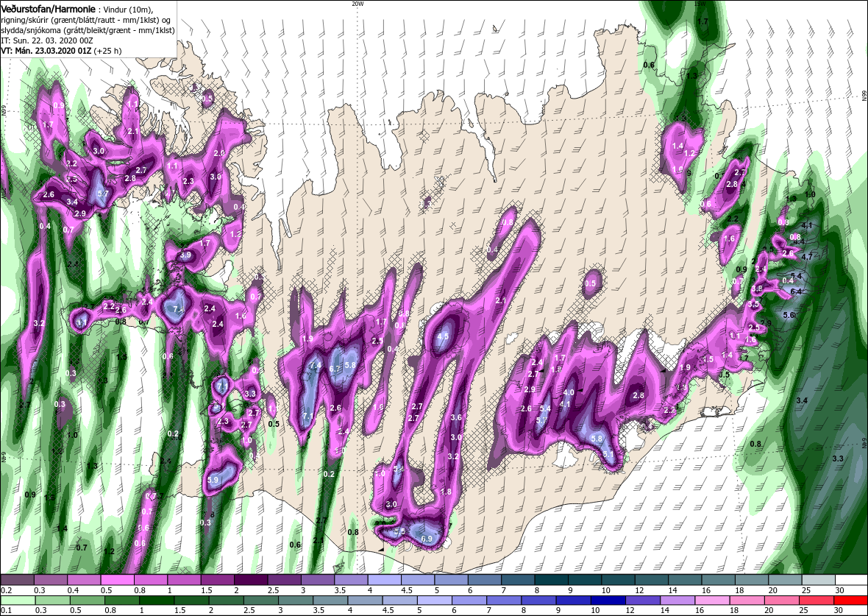
Task: Select the lavender 4 swatch in the snow scale
Action: [x=385, y=579]
